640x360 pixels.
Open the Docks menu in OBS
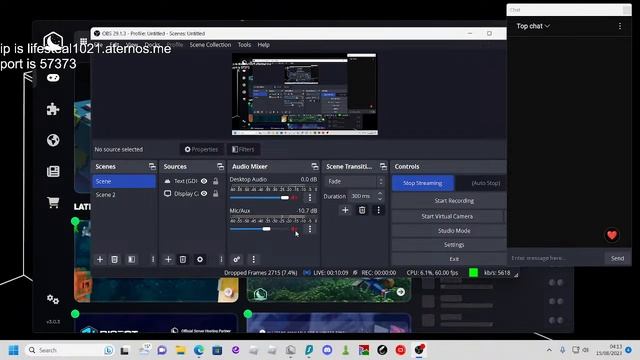(x=152, y=45)
